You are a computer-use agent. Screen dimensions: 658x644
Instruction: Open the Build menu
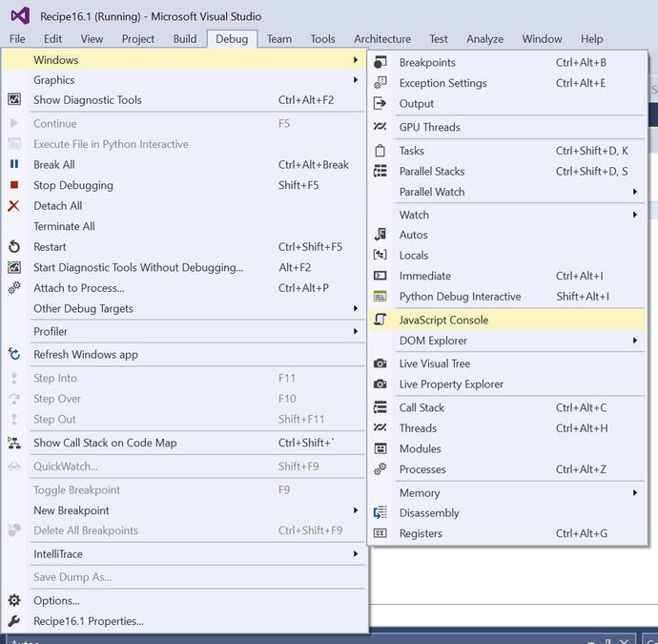(x=185, y=39)
